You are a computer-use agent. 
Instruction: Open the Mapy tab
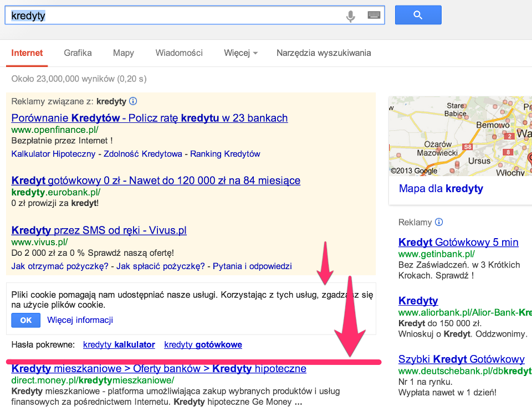tap(124, 53)
